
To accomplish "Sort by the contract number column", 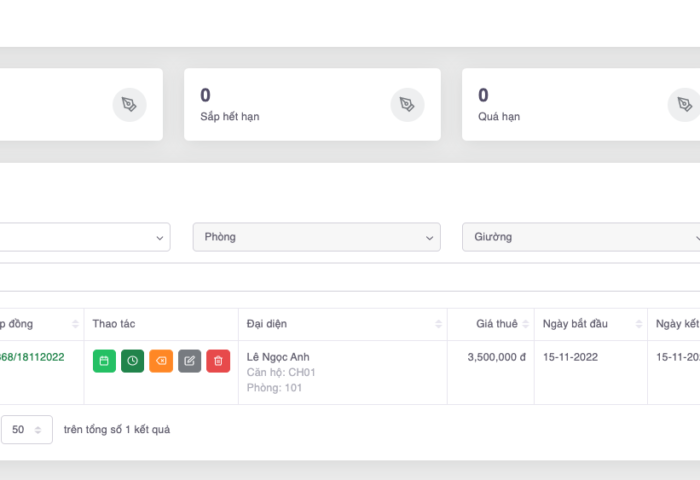I will (75, 324).
